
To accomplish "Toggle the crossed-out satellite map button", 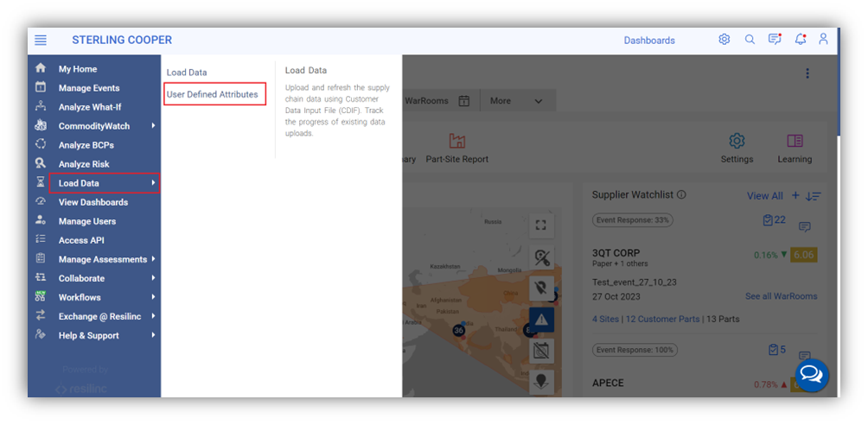I will [541, 257].
